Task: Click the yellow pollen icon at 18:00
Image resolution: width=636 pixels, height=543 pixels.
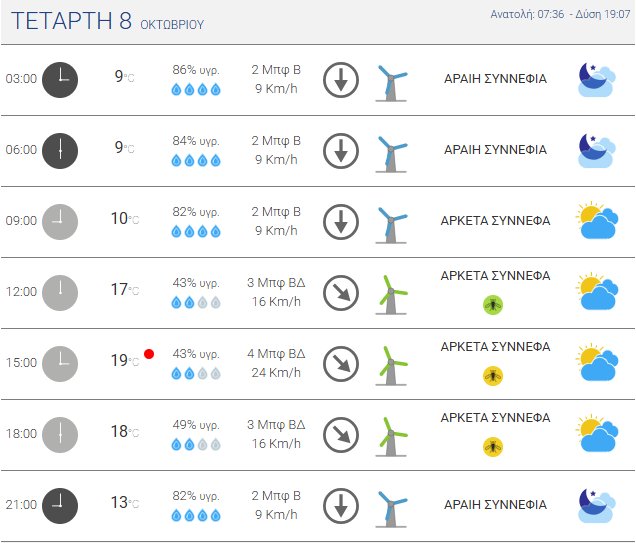Action: click(493, 447)
